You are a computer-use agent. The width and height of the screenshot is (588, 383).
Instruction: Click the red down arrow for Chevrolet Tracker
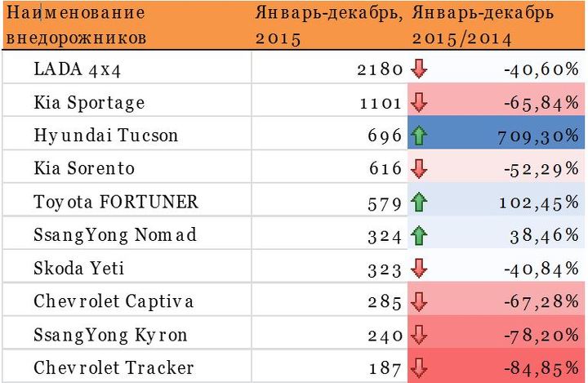click(x=420, y=367)
